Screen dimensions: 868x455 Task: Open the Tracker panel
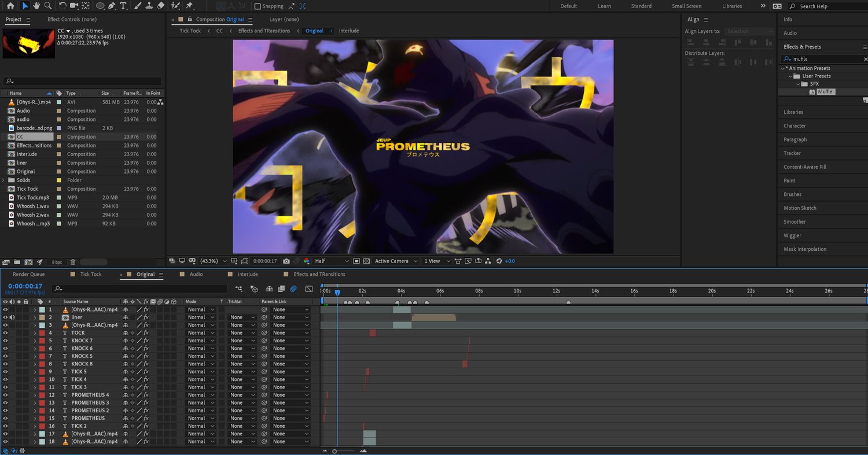point(792,153)
